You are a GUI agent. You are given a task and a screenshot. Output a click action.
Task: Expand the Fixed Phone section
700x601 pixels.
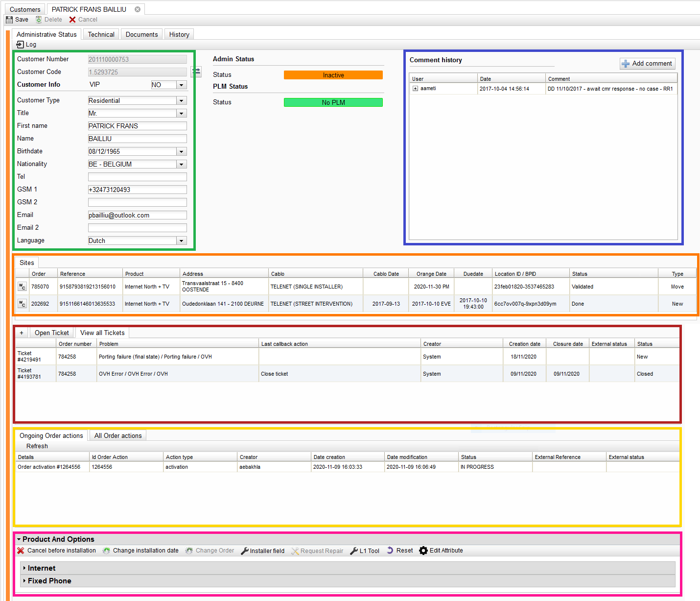tap(24, 581)
